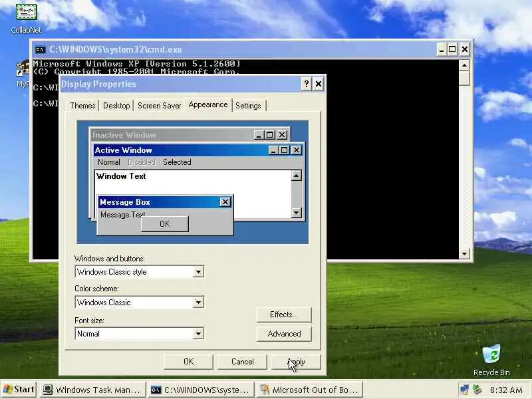Click the Effects... button
The height and width of the screenshot is (399, 532).
(x=284, y=315)
